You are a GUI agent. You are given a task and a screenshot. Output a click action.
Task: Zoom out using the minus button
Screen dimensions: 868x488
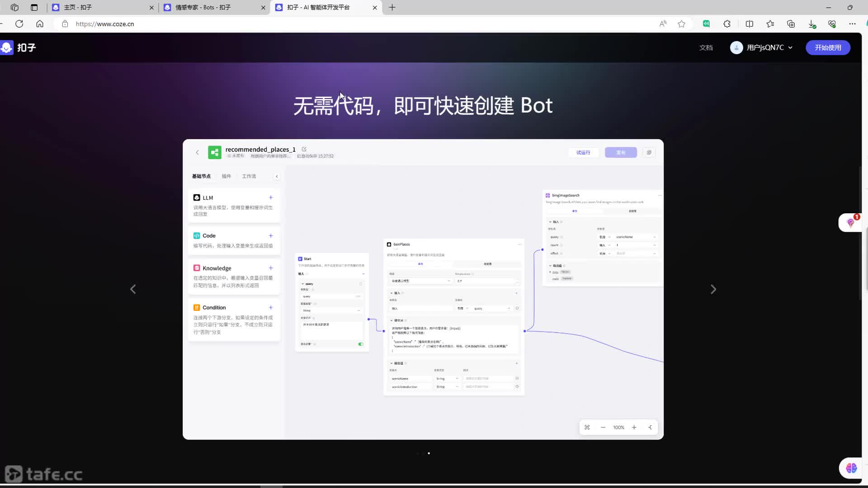tap(603, 427)
